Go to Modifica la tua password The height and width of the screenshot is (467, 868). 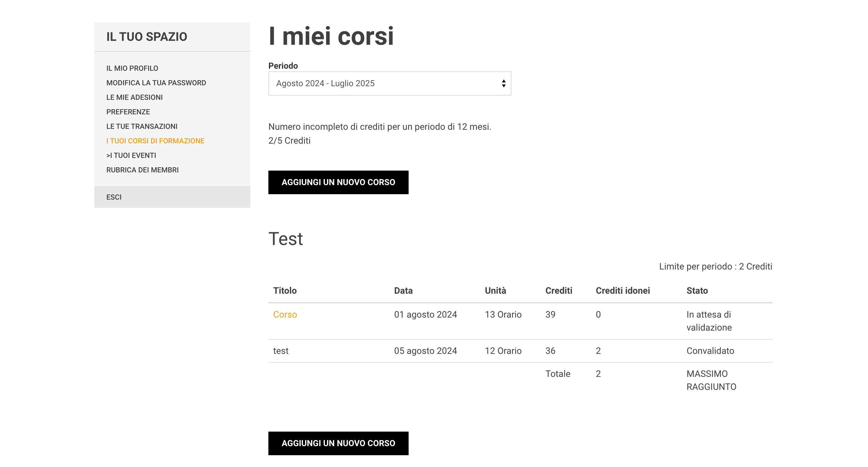(x=156, y=83)
